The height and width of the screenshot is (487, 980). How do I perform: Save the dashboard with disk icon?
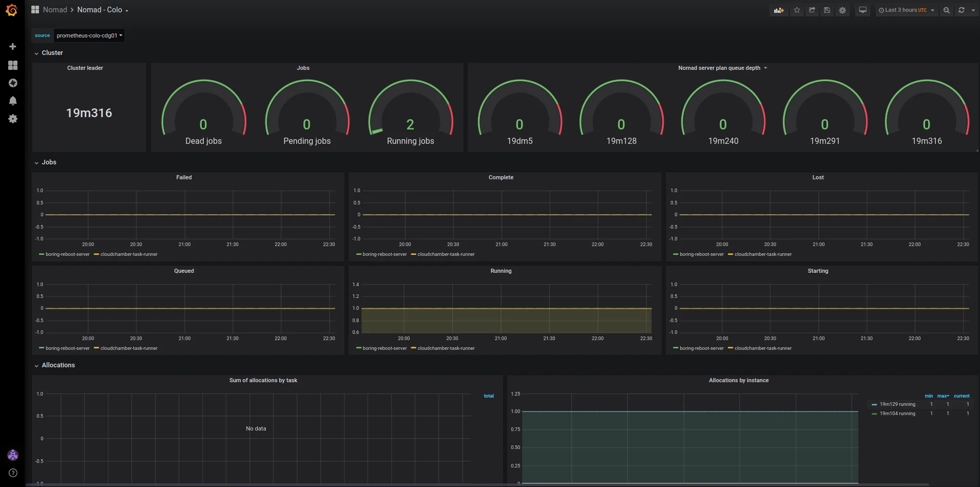827,10
